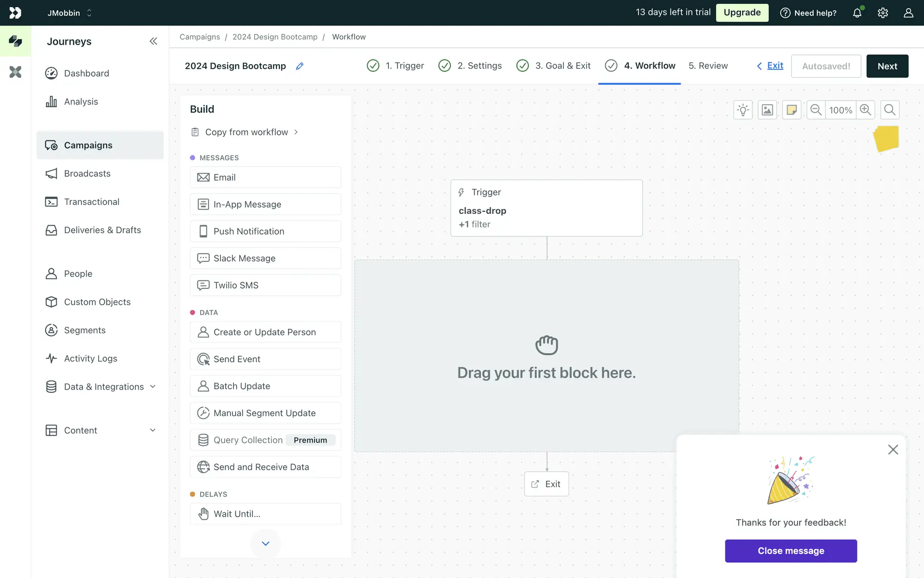
Task: Click the lightbulb tips icon on canvas toolbar
Action: coord(743,110)
